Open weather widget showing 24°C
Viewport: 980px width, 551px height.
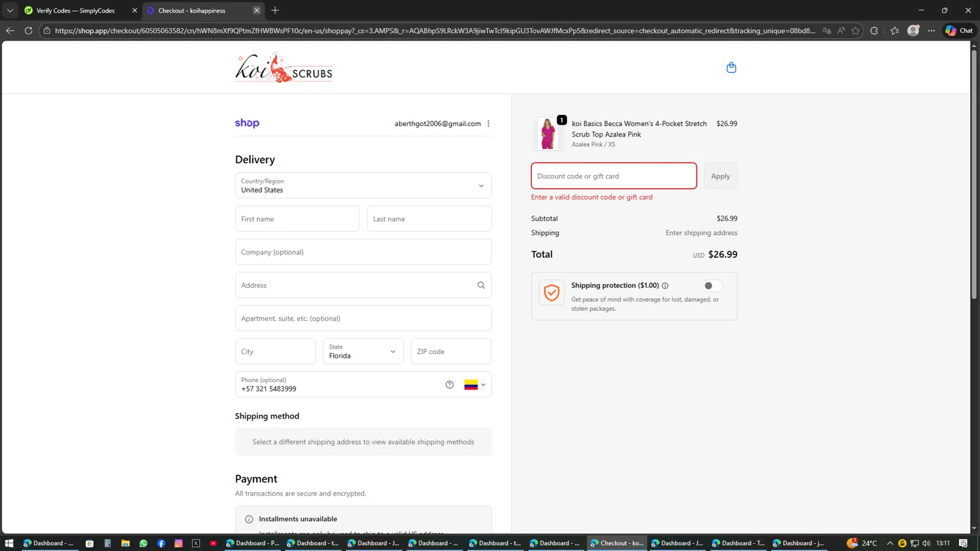coord(862,543)
